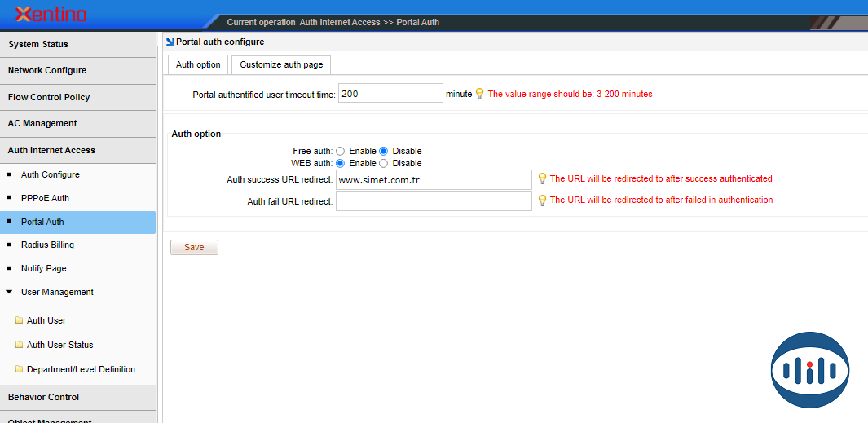This screenshot has width=868, height=423.
Task: Select Disable for Free auth
Action: tap(384, 151)
